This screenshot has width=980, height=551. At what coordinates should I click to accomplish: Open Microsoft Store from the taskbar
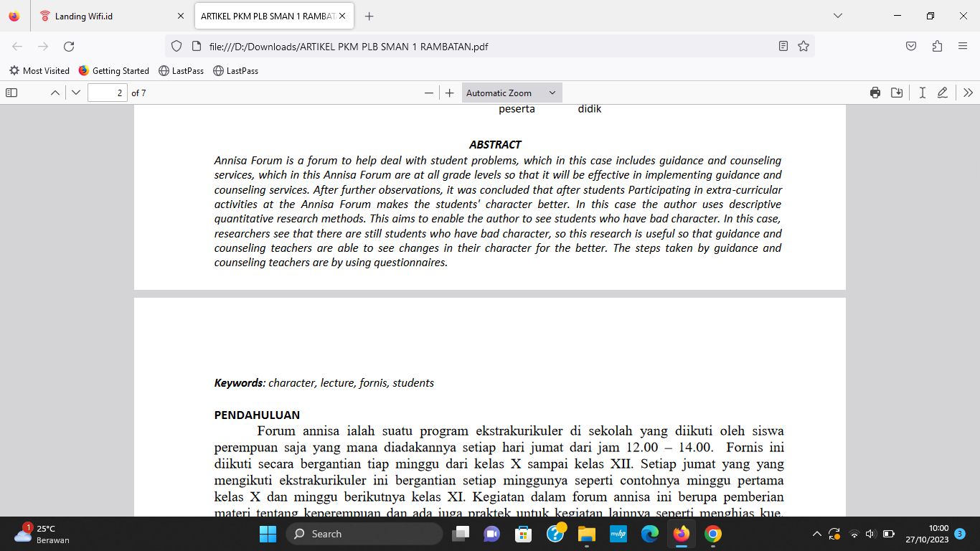tap(524, 534)
